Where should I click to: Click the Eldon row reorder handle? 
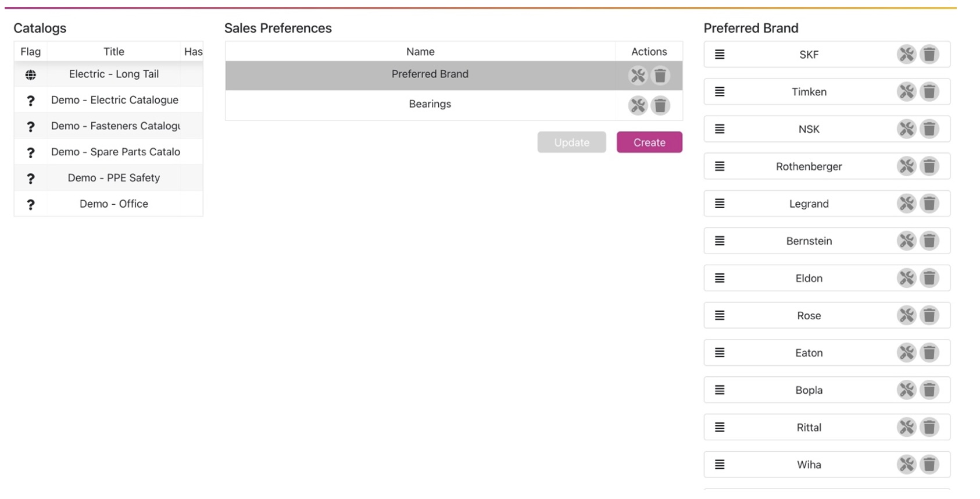720,278
